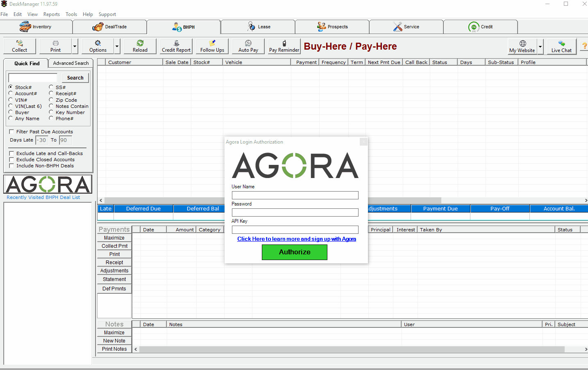Select the VIN# radio button
Image resolution: width=588 pixels, height=370 pixels.
[x=11, y=100]
